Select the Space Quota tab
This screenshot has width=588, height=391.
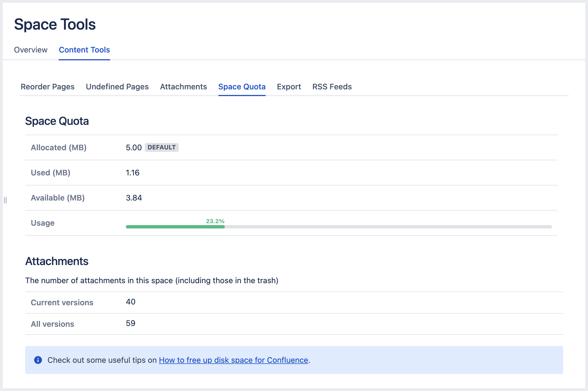coord(242,87)
